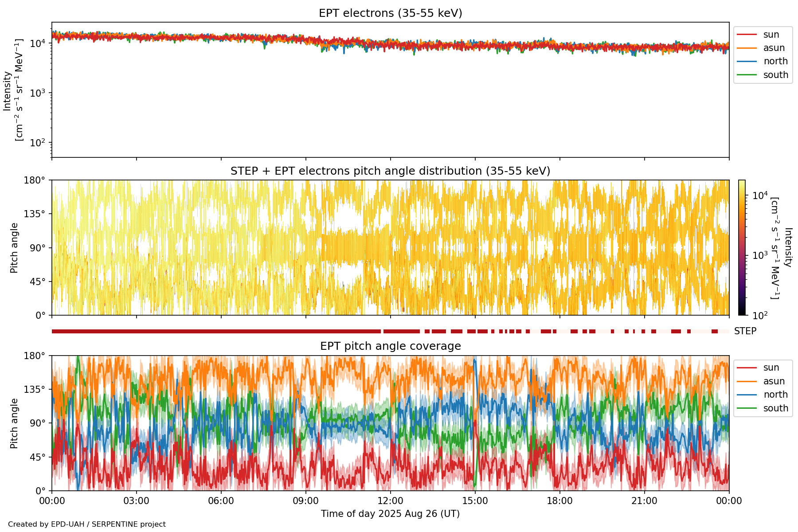Click the 'Time of day 2025 Aug 26 (UT)' axis label
798x532 pixels.
pyautogui.click(x=390, y=514)
